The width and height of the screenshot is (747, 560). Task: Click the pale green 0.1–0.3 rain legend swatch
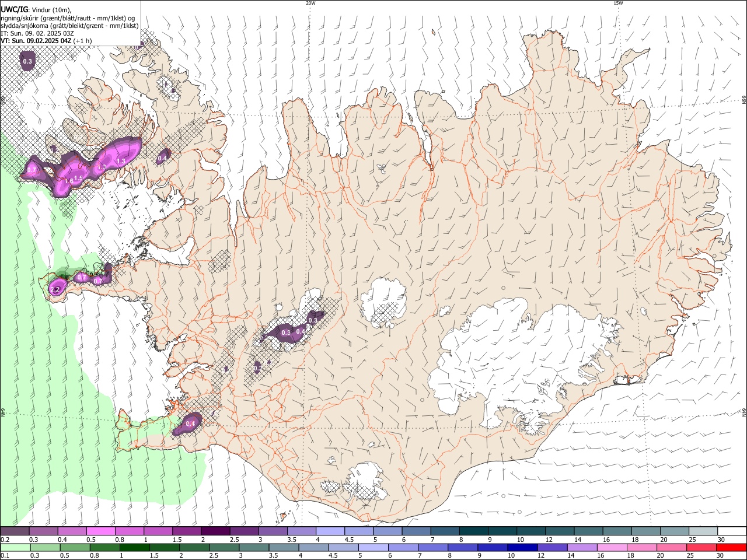click(x=15, y=548)
